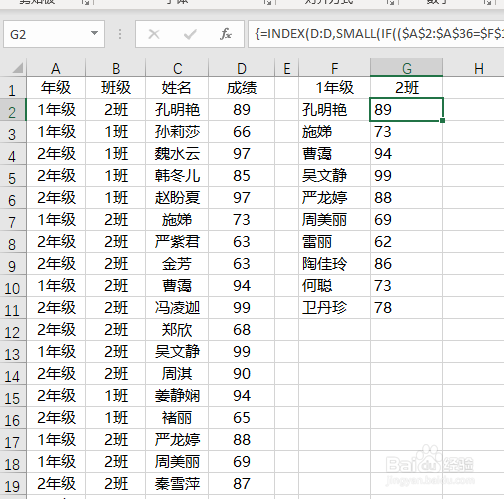Click the 年级 header cell
This screenshot has height=499, width=504.
(56, 88)
